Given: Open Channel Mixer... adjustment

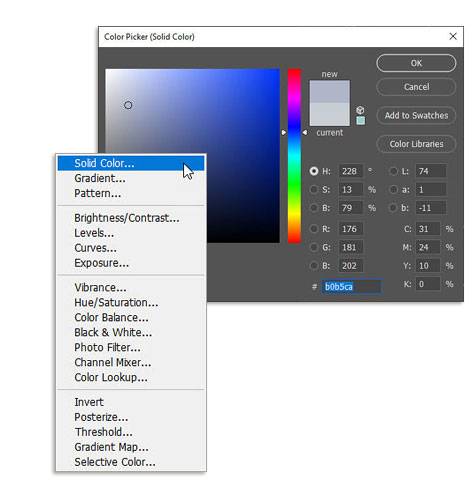Looking at the screenshot, I should coord(131,362).
